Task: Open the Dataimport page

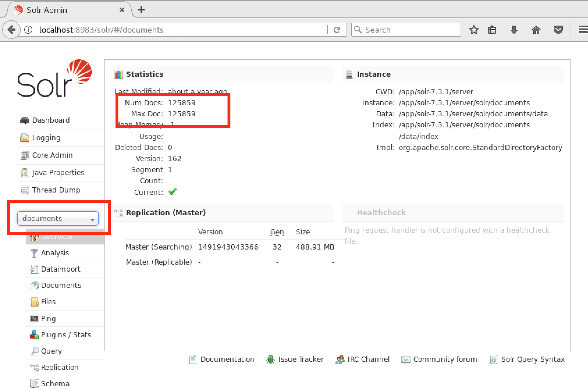Action: pos(61,269)
